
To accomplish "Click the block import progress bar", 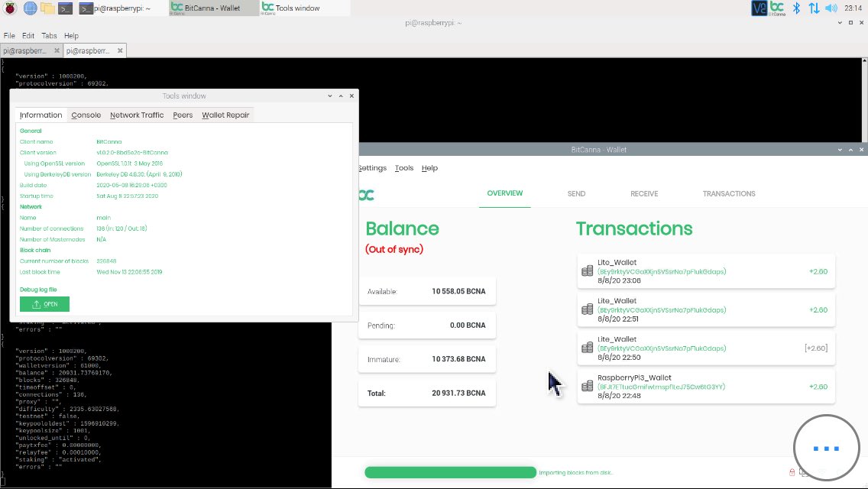I will pos(450,472).
